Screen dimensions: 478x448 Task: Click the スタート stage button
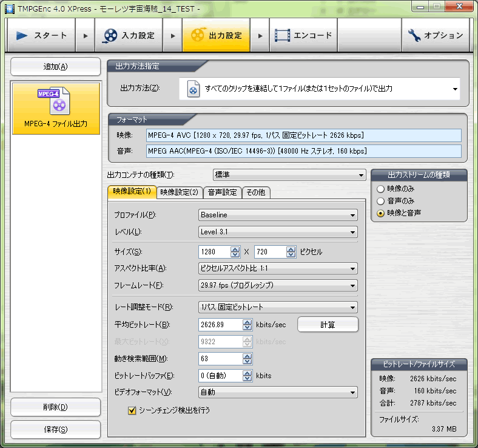click(x=41, y=35)
